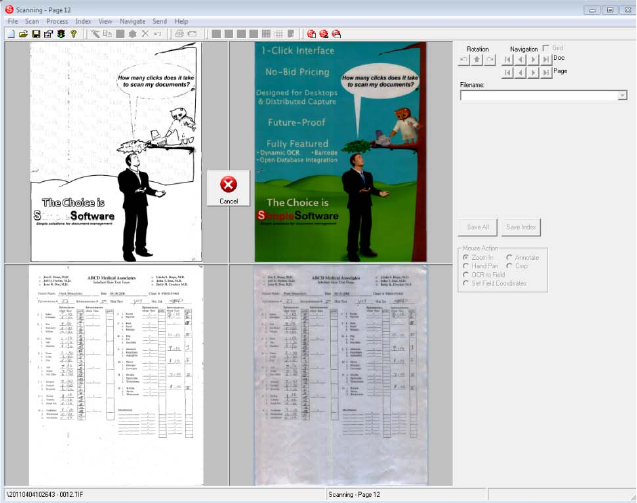Image resolution: width=637 pixels, height=503 pixels.
Task: Click the Save All button
Action: pos(478,227)
